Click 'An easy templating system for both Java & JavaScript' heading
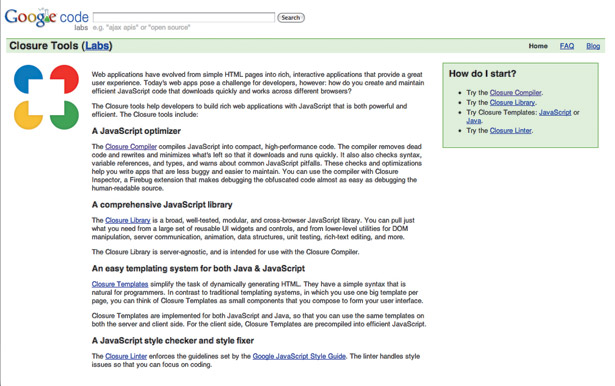This screenshot has height=386, width=615. click(198, 269)
